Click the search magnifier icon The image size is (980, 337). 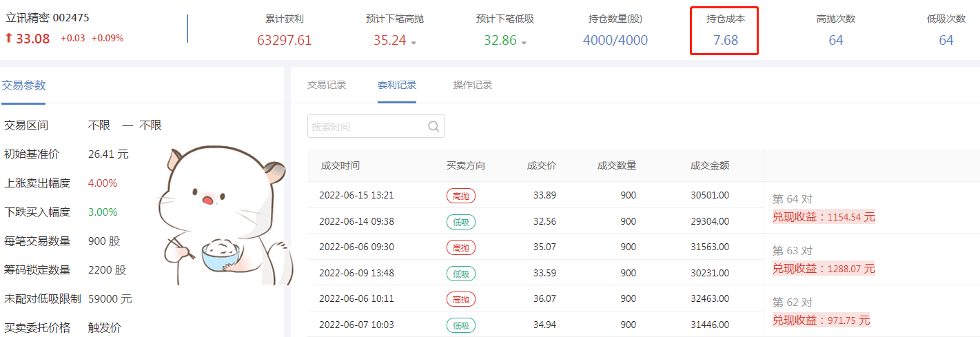tap(433, 126)
